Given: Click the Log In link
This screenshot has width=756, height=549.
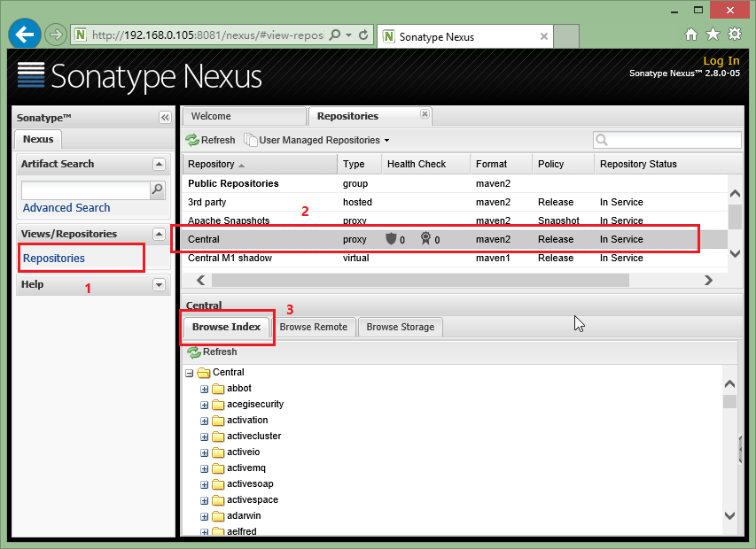Looking at the screenshot, I should coord(721,61).
